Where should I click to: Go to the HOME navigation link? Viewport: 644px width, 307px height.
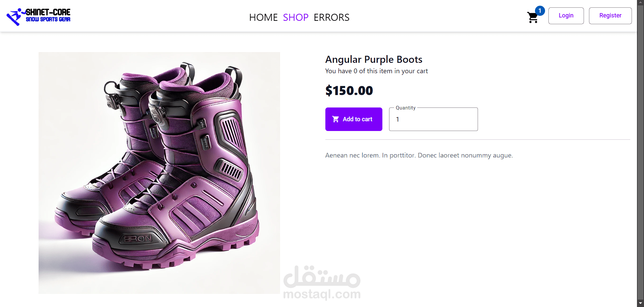263,17
